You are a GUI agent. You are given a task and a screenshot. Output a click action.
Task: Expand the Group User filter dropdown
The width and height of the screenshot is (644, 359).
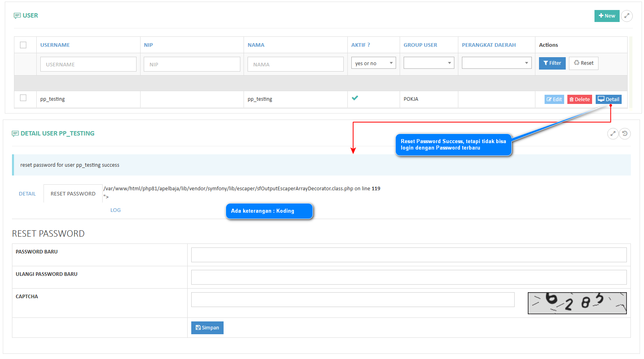click(428, 63)
